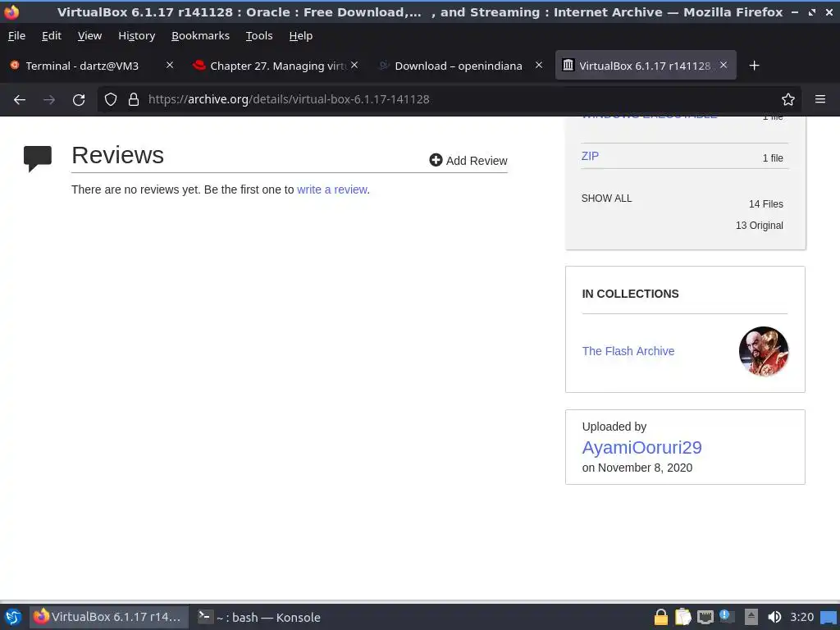This screenshot has height=630, width=840.
Task: Open clipboard manager tray icon
Action: (683, 617)
